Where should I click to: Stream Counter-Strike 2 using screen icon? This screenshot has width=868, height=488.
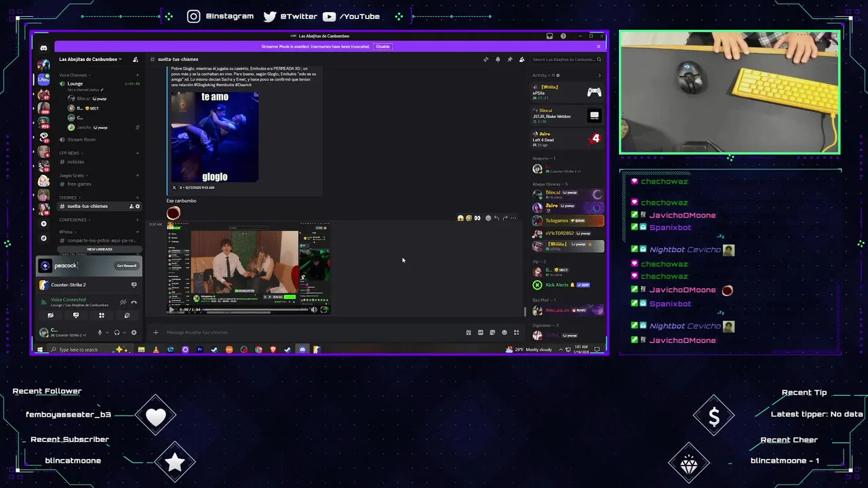tap(134, 285)
